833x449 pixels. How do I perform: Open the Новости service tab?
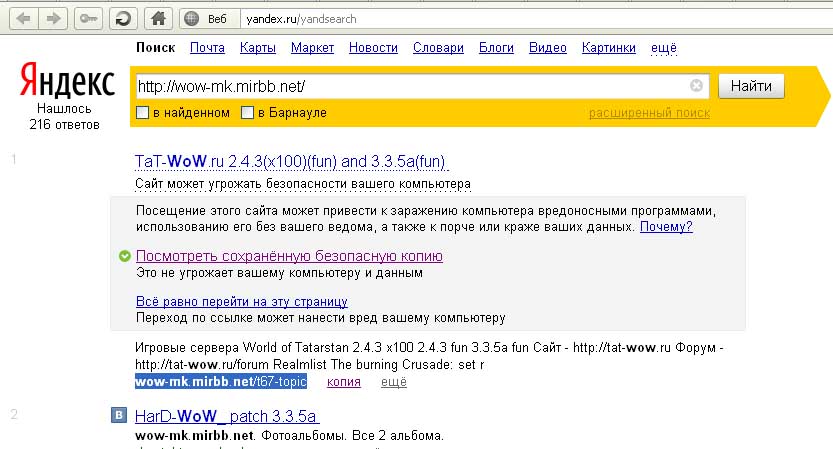tap(373, 48)
